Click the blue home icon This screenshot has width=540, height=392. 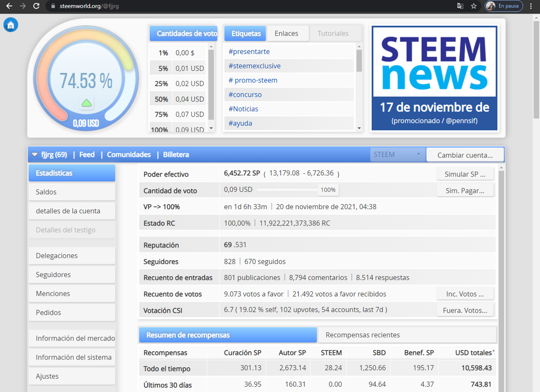pos(11,25)
